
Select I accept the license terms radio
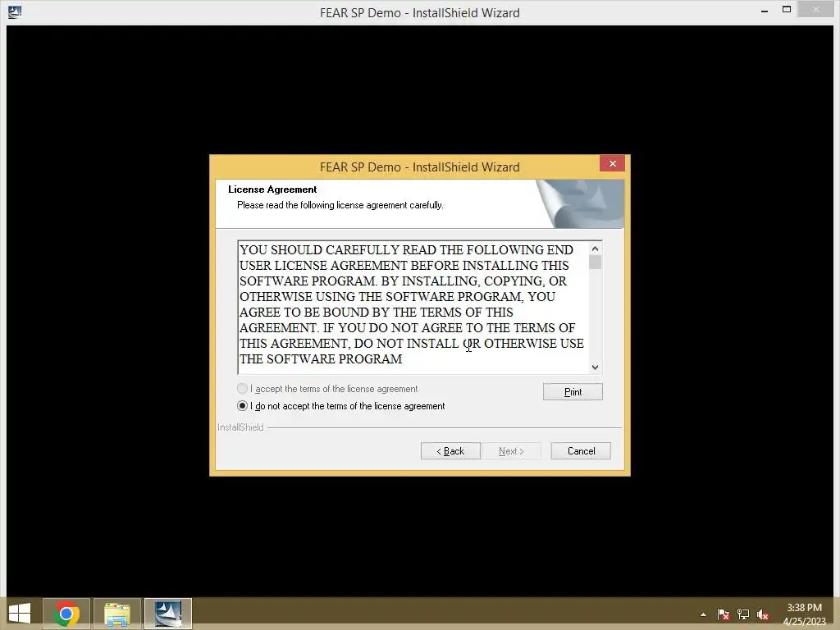pos(242,388)
